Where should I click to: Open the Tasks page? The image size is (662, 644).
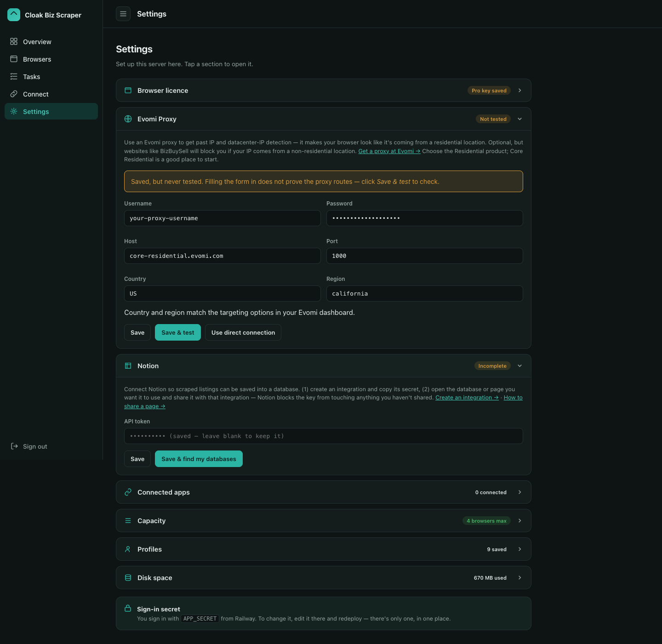[51, 77]
